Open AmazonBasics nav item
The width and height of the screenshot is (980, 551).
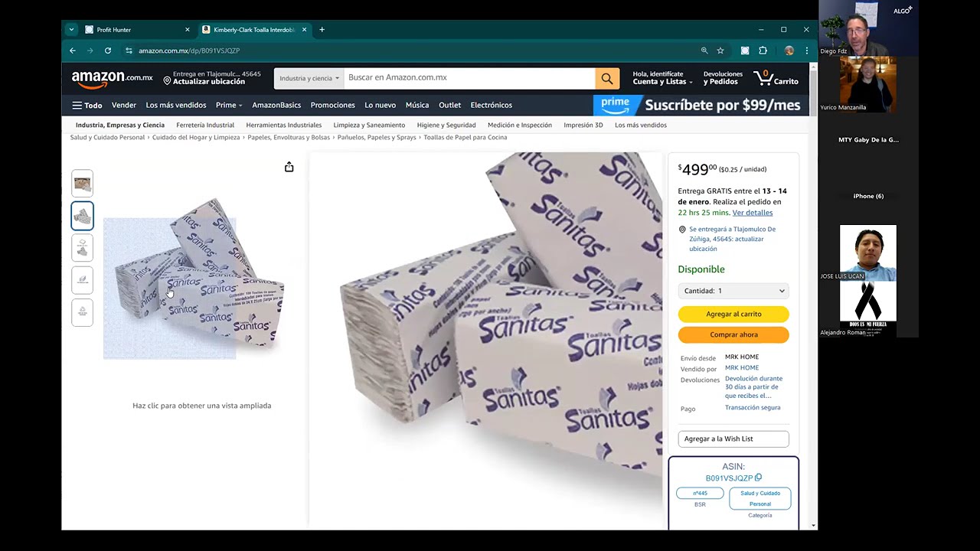click(x=276, y=106)
